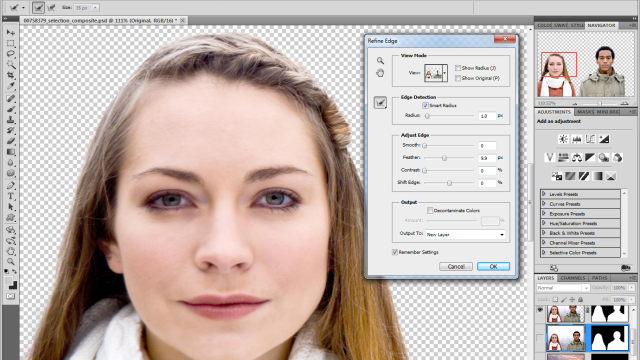Select the Clone Stamp tool
The height and width of the screenshot is (360, 640).
tap(11, 120)
